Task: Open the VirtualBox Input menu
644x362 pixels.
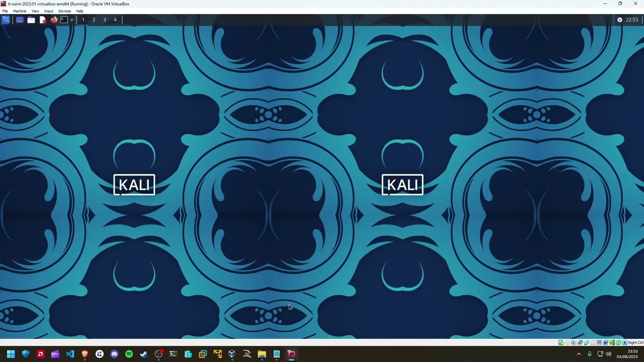Action: point(49,11)
